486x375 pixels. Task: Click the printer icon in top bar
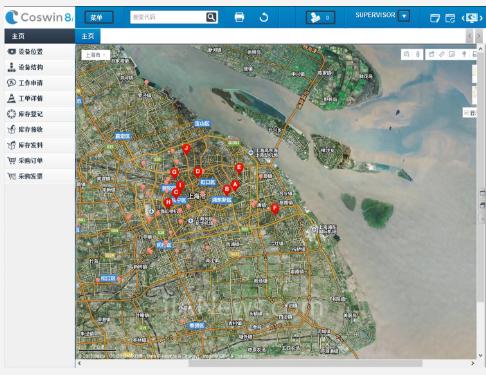coord(239,17)
